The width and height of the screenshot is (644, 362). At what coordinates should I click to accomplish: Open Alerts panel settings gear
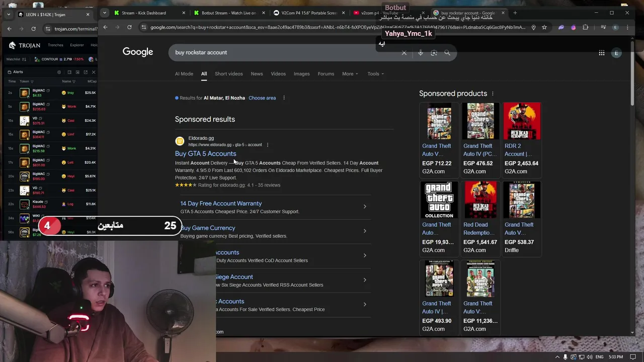tap(59, 72)
